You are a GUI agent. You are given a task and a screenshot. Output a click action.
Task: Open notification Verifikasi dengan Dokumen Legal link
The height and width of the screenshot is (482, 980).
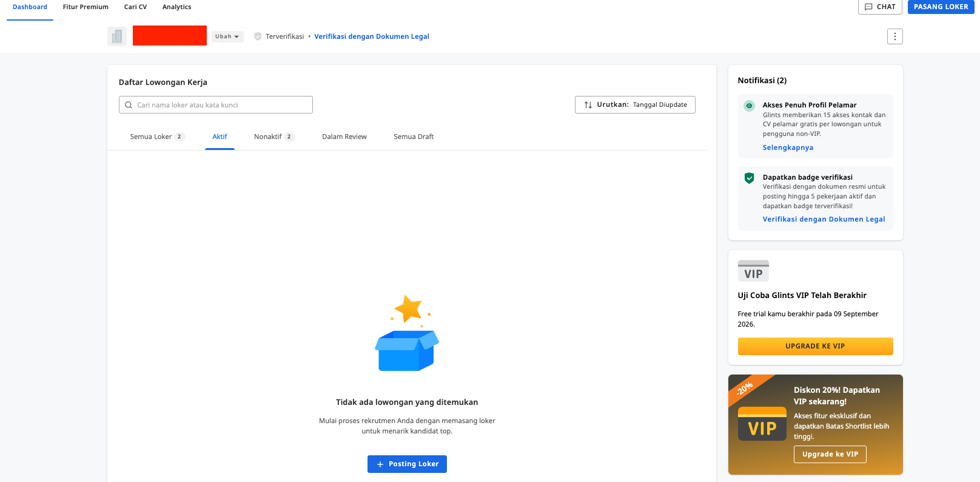point(824,219)
